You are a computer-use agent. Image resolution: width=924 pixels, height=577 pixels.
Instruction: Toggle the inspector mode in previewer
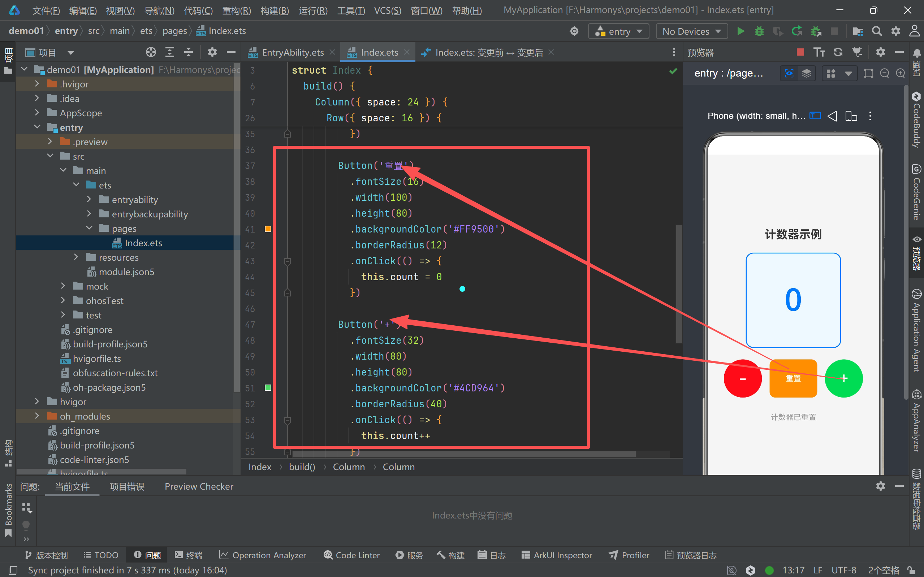(x=789, y=73)
